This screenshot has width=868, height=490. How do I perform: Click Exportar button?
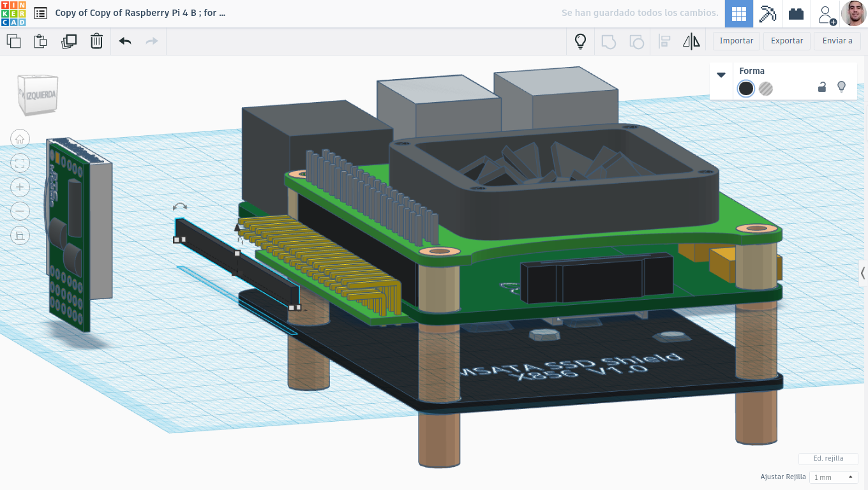click(787, 41)
